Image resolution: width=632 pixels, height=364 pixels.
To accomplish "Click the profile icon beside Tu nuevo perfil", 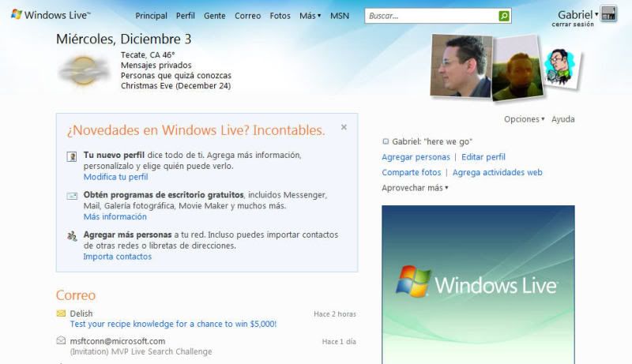I will click(72, 156).
